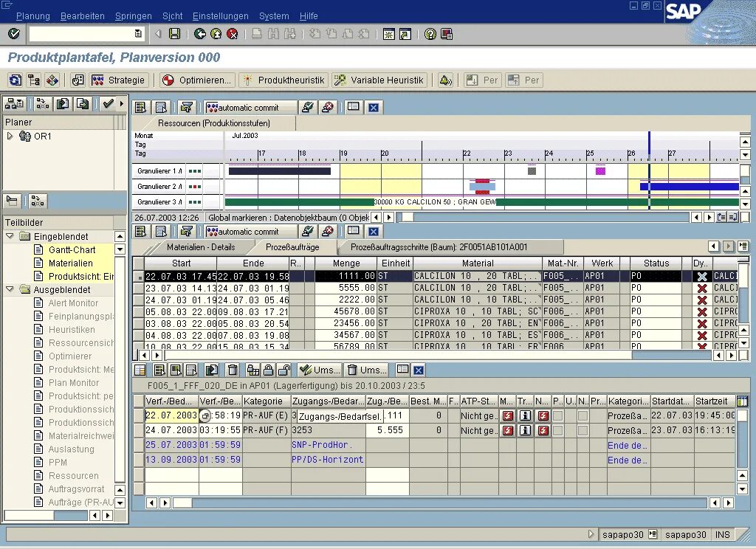Image resolution: width=756 pixels, height=549 pixels.
Task: Click the green checkmark Enter icon
Action: (14, 34)
